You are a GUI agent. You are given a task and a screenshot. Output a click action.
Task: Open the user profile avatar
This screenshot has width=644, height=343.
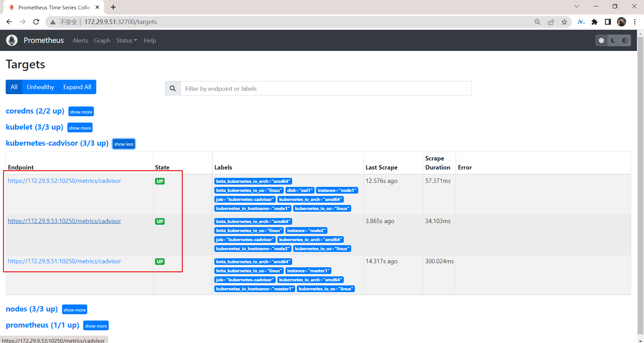622,22
